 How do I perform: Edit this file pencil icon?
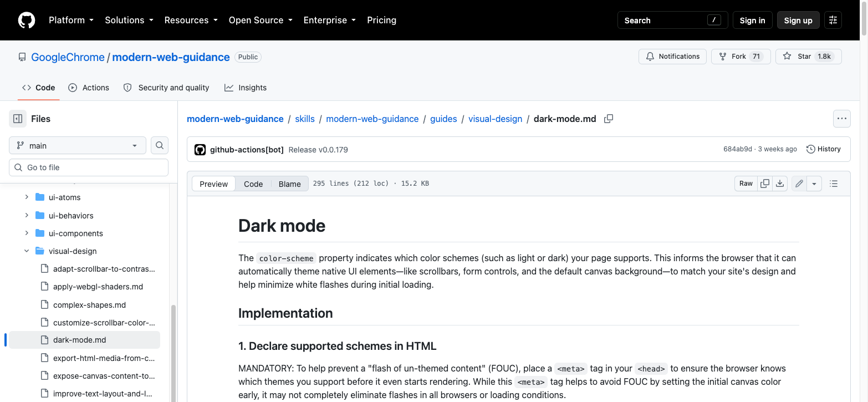coord(799,184)
